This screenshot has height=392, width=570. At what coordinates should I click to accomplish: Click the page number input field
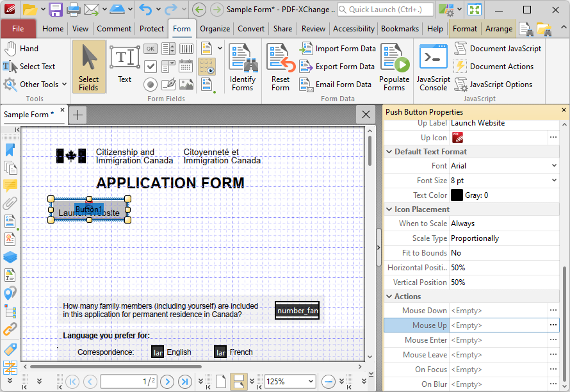(129, 382)
